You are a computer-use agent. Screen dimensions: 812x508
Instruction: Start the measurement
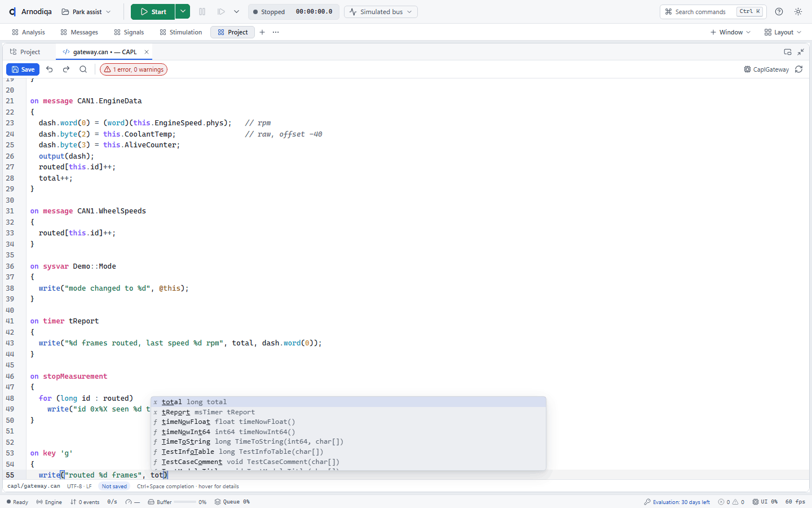[x=153, y=12]
